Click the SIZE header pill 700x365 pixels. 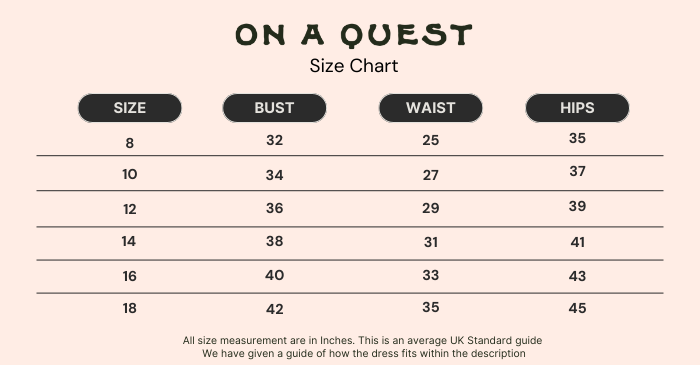pyautogui.click(x=129, y=108)
